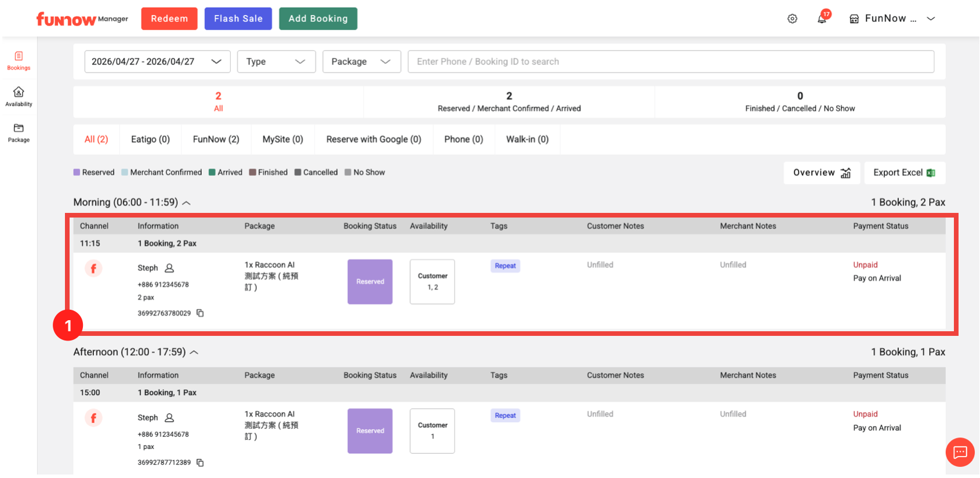980x478 pixels.
Task: Click the purple Reserved status in 11:15 booking
Action: click(370, 282)
